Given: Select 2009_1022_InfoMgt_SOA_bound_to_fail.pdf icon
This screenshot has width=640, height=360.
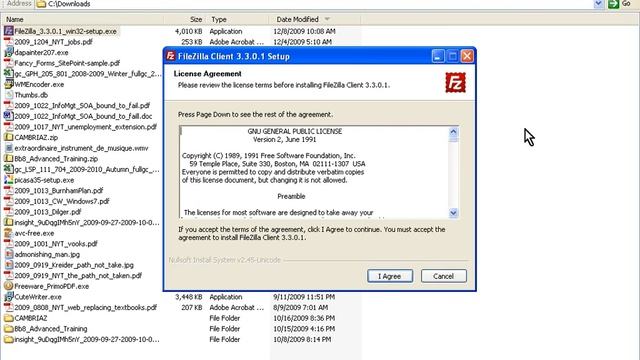Looking at the screenshot, I should click(8, 105).
